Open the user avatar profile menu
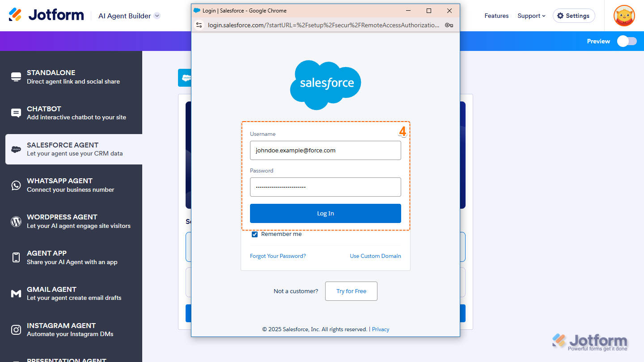The image size is (644, 362). [624, 16]
